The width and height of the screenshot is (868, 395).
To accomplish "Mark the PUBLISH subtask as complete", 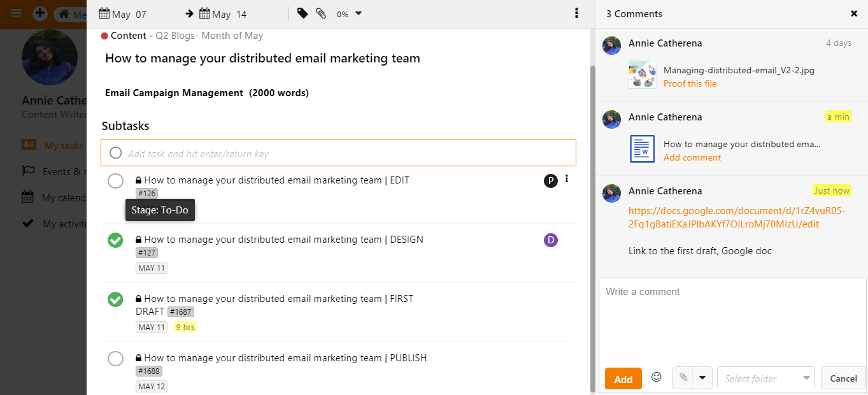I will 115,359.
